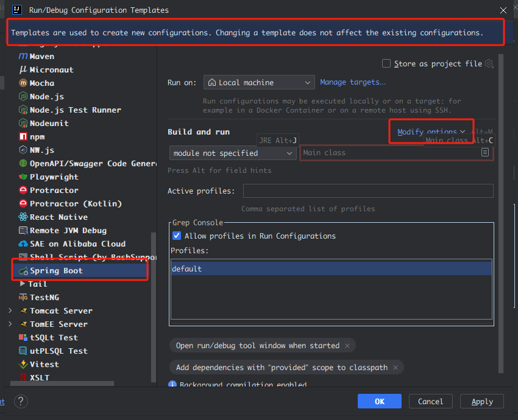Remove the Add dependencies with provided scope option

[x=396, y=368]
